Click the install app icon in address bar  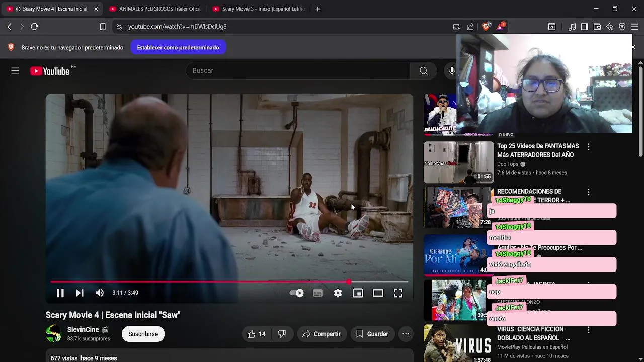point(456,27)
